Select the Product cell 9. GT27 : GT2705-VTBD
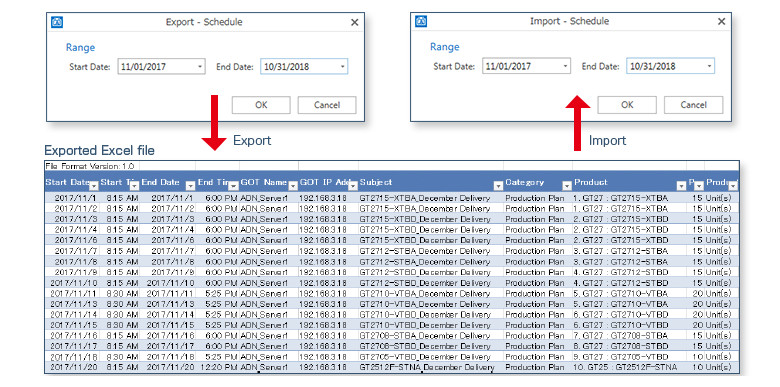This screenshot has width=780, height=387. (629, 357)
